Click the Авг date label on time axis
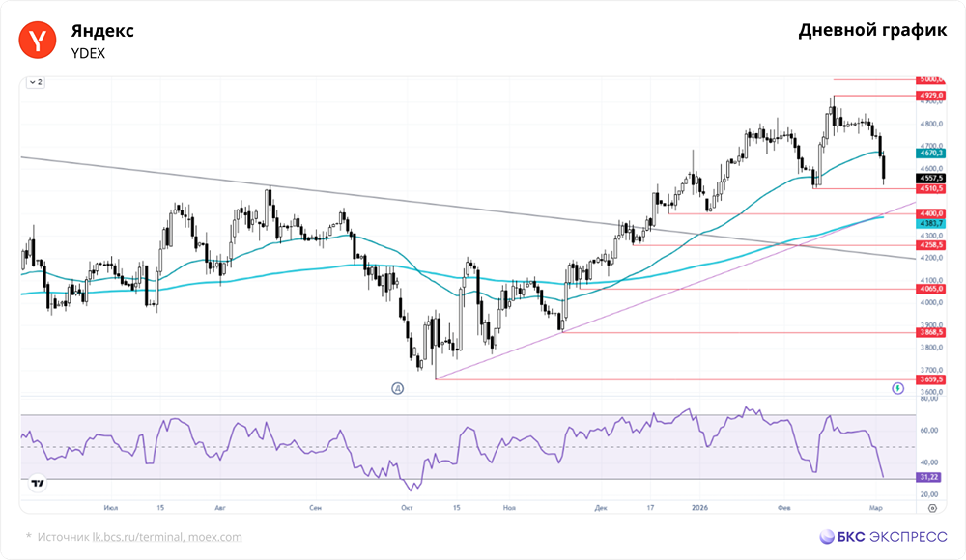Viewport: 966px width, 560px height. click(x=220, y=508)
